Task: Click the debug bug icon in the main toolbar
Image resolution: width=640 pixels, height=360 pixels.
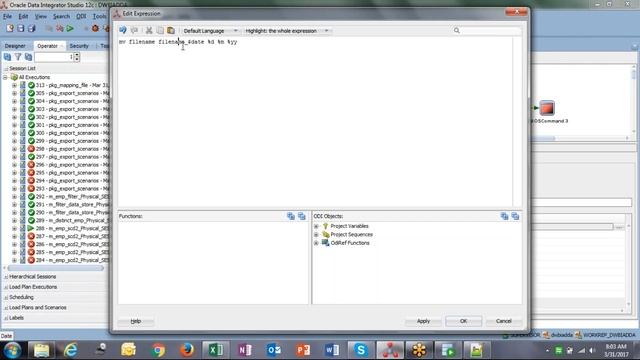Action: pyautogui.click(x=95, y=28)
